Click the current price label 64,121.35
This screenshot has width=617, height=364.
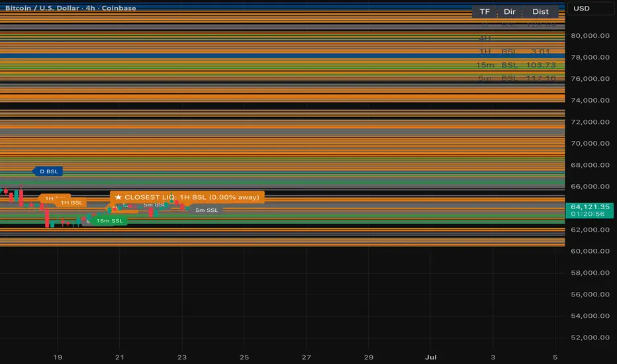coord(589,206)
